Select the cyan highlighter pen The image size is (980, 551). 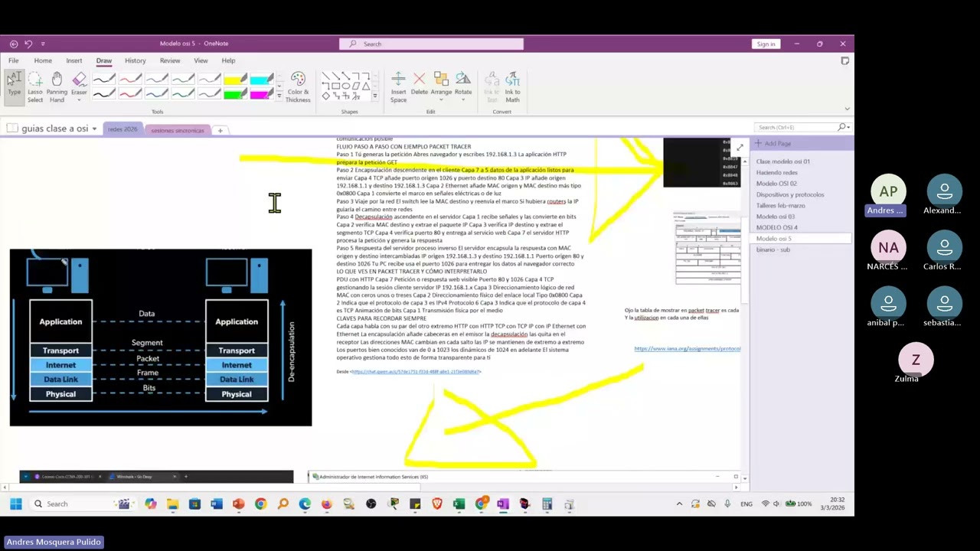(261, 80)
